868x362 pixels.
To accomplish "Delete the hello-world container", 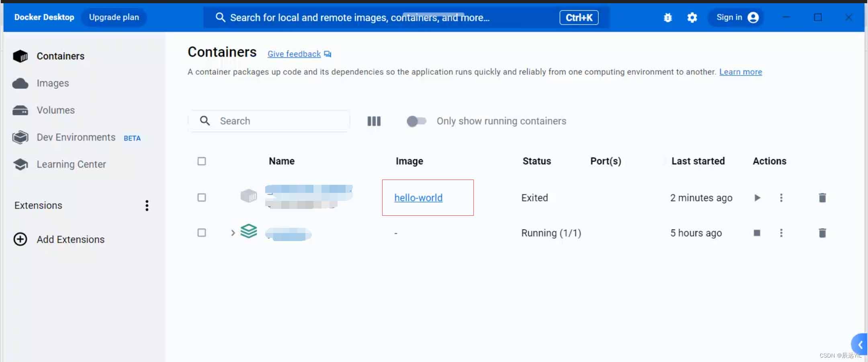I will [x=822, y=198].
